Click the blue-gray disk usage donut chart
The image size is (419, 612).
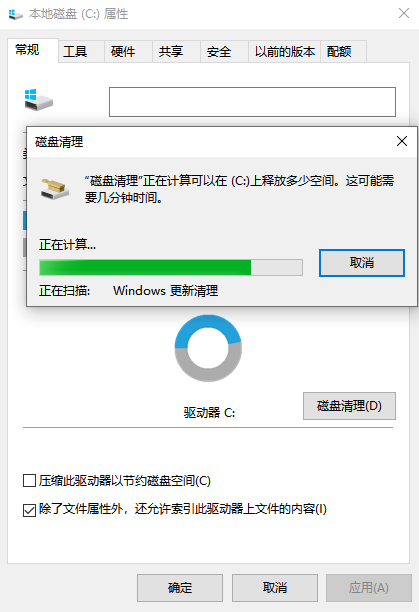tap(208, 348)
